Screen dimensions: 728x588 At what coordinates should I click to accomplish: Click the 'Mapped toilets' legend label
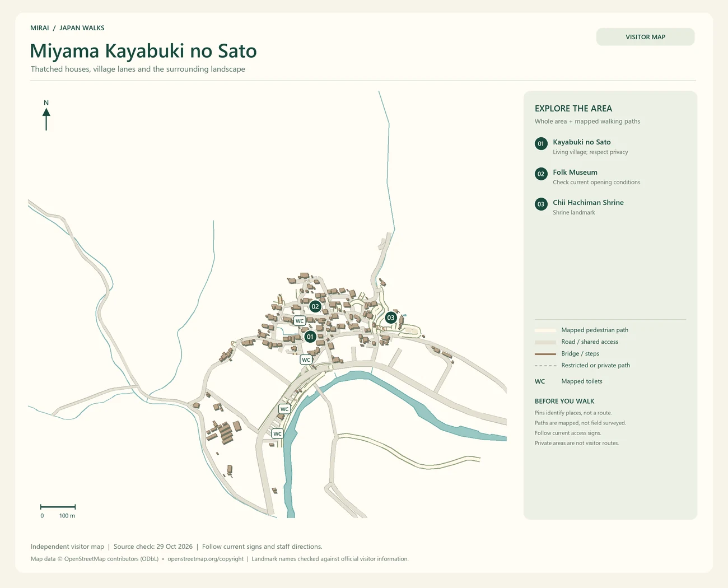click(582, 381)
